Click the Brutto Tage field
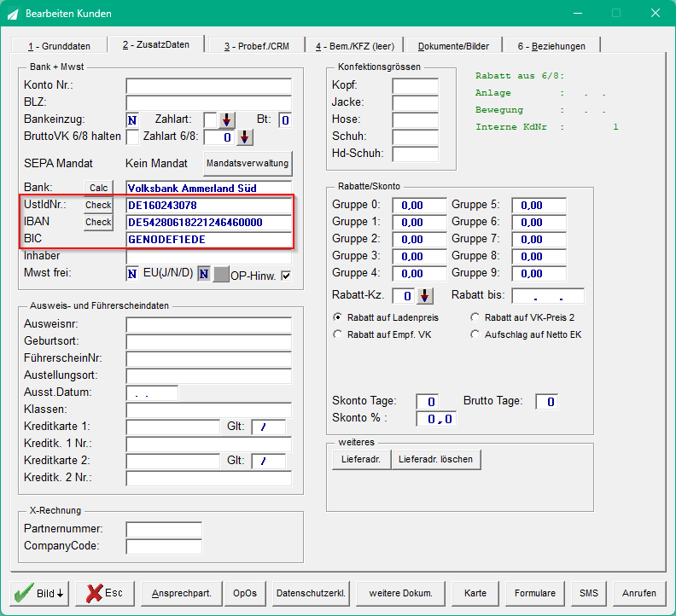The width and height of the screenshot is (676, 616). (x=546, y=402)
